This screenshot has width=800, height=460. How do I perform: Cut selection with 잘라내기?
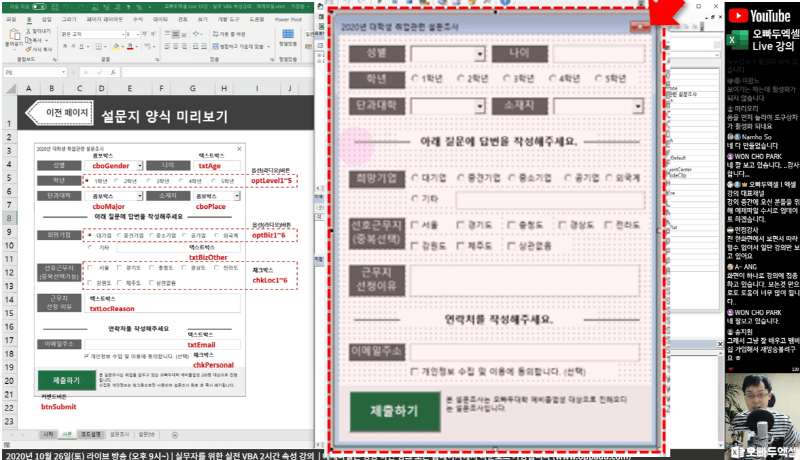tap(38, 31)
